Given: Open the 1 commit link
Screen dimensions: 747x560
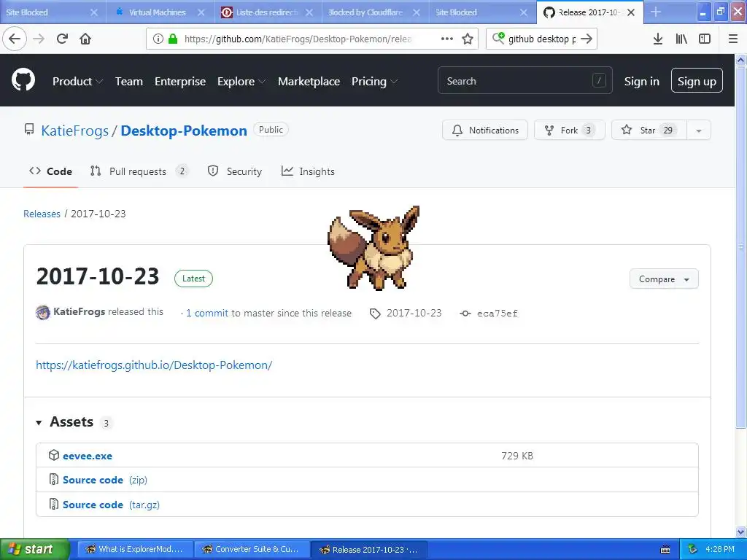Looking at the screenshot, I should click(206, 313).
